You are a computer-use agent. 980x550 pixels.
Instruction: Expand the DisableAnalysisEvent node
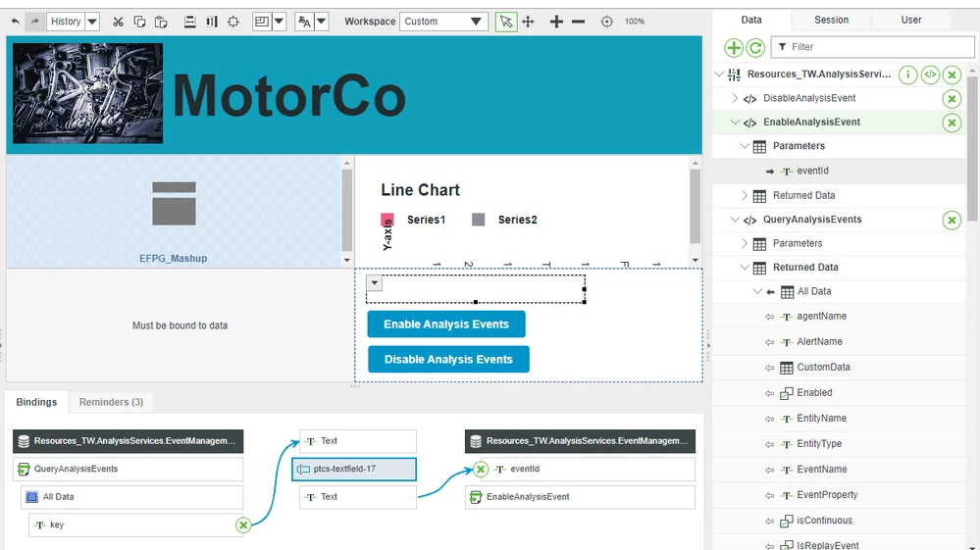click(x=735, y=98)
